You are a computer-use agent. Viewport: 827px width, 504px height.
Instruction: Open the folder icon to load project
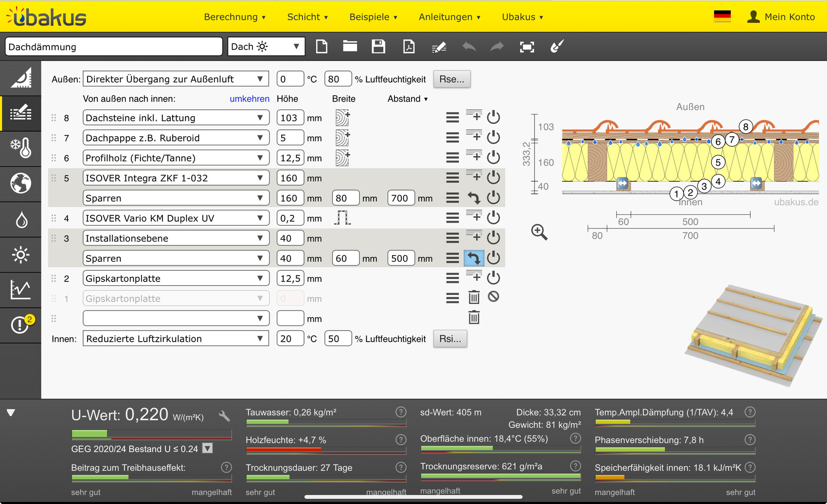coord(350,47)
